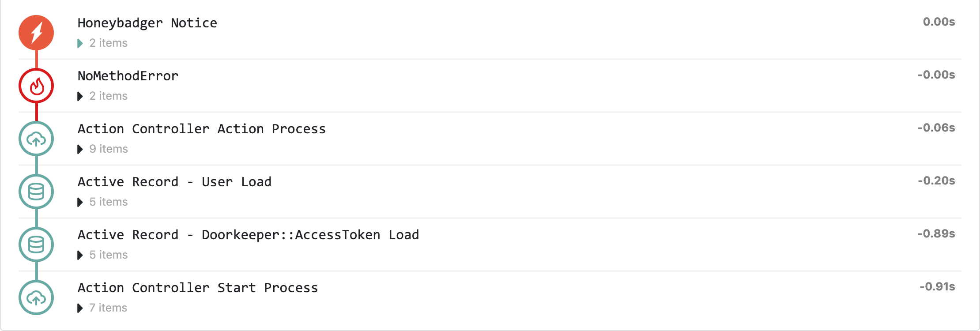Click the Action Controller Start Process title
Viewport: 980px width, 331px height.
point(197,288)
